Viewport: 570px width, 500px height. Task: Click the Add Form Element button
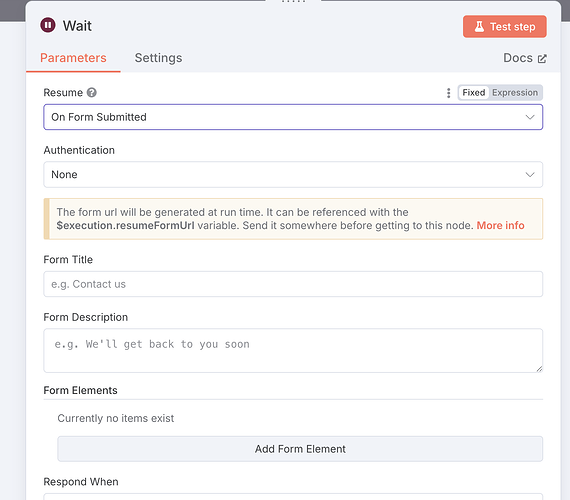coord(300,449)
